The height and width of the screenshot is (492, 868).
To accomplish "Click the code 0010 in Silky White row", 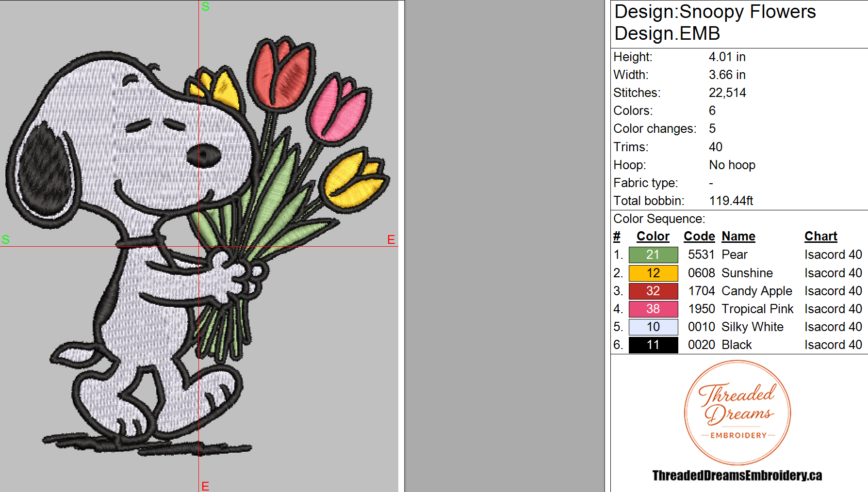I will (702, 327).
